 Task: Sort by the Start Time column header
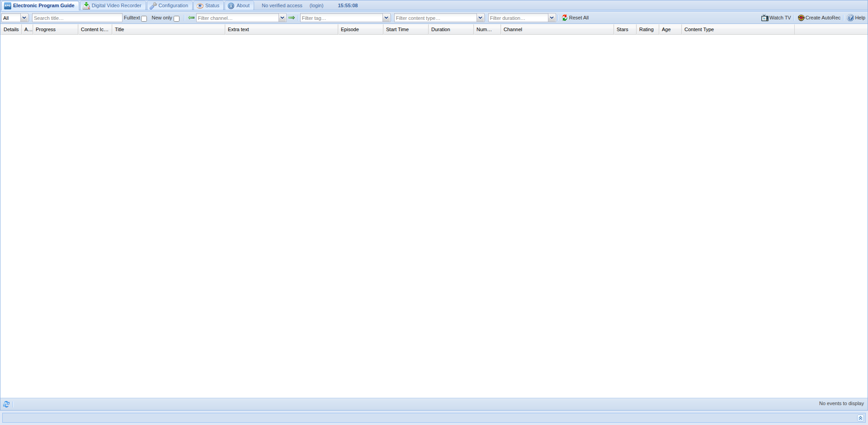(x=406, y=29)
